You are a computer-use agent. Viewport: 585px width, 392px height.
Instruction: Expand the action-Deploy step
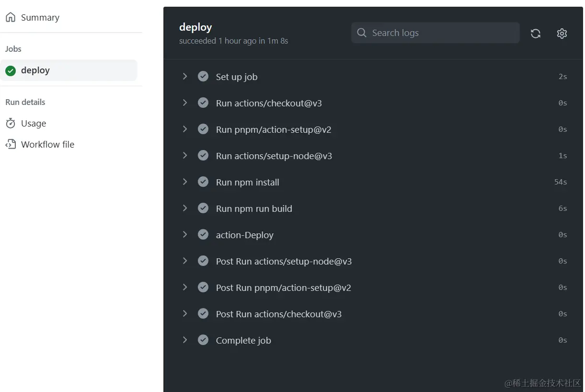pyautogui.click(x=185, y=235)
